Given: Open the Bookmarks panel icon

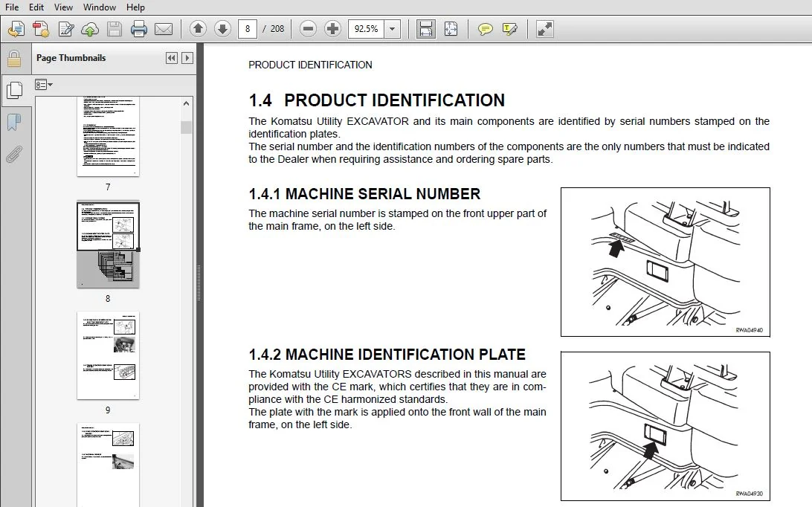Looking at the screenshot, I should (14, 123).
